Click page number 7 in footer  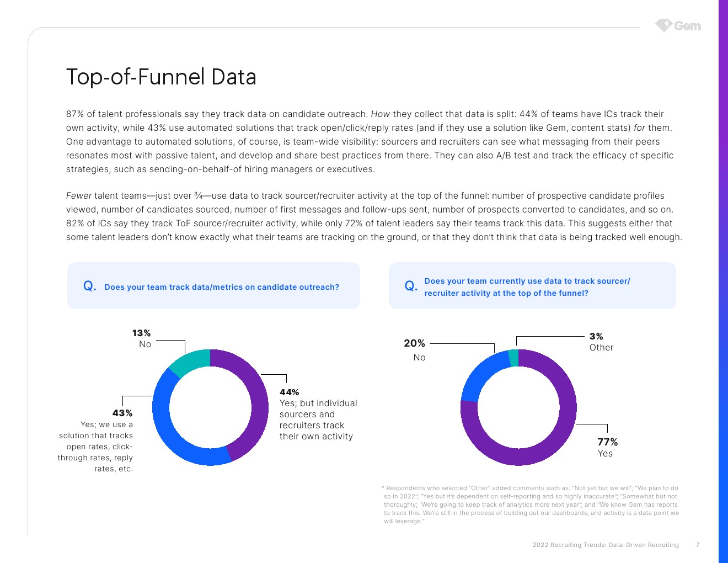pos(697,545)
